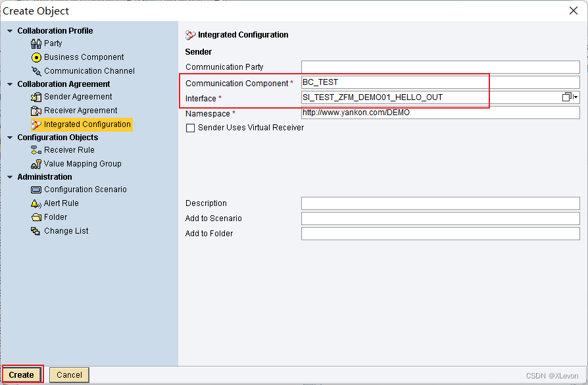Close the Create Object dialog
The image size is (588, 385).
574,11
